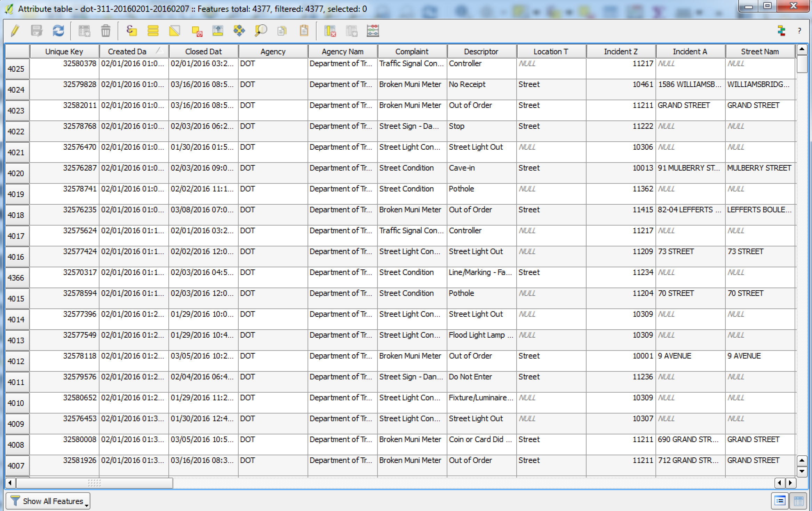The image size is (812, 511).
Task: Click the Agency column header
Action: (273, 52)
